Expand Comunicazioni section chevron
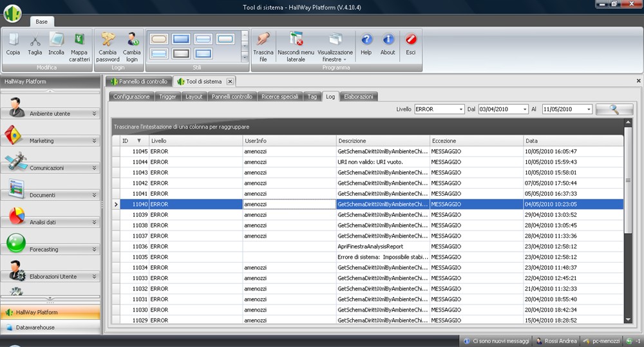 point(94,167)
